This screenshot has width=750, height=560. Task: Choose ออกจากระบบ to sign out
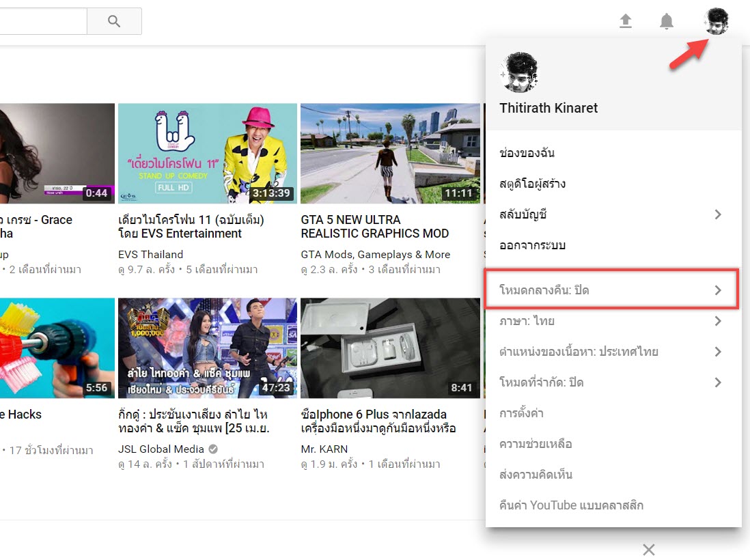tap(532, 245)
